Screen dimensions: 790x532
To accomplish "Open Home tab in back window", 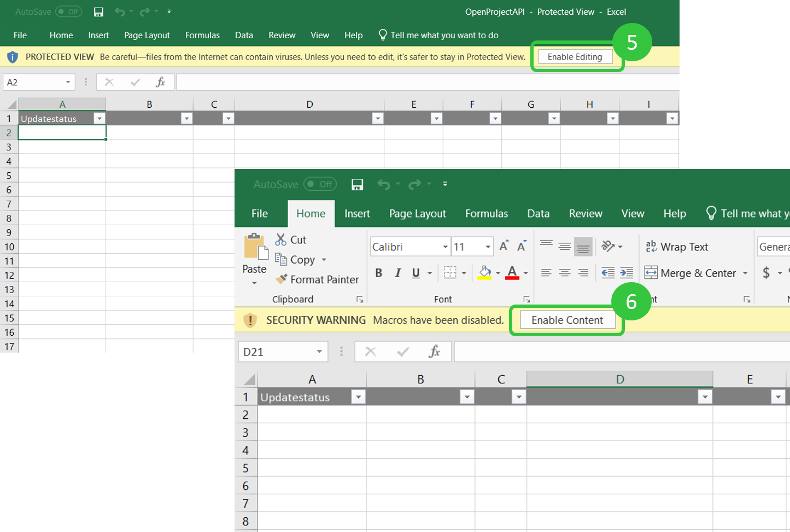I will [61, 35].
